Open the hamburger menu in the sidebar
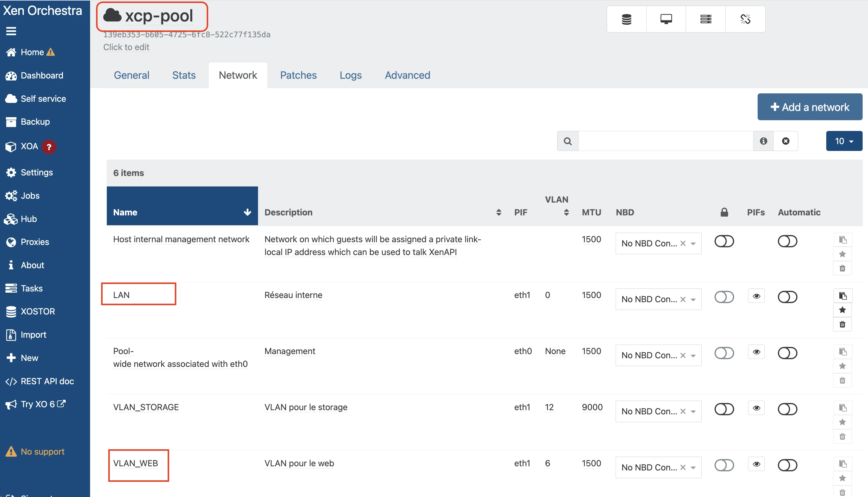 pos(11,31)
